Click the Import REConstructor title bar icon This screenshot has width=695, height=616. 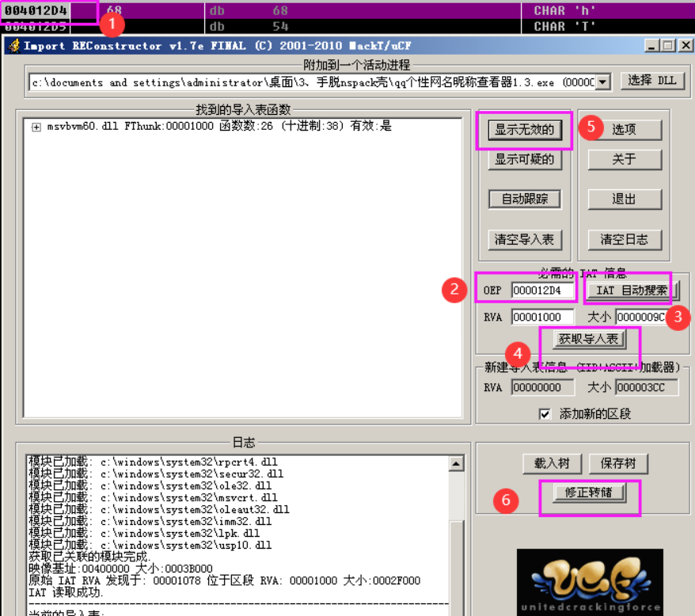point(13,45)
